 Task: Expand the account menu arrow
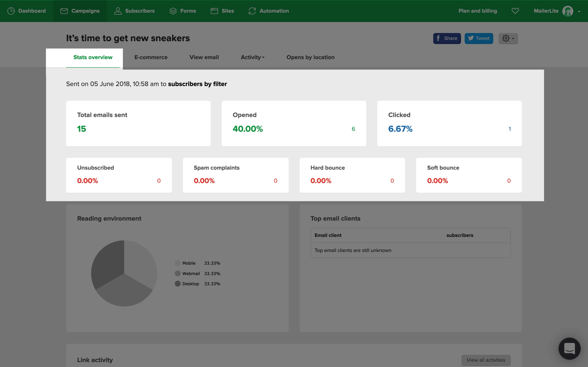coord(579,11)
